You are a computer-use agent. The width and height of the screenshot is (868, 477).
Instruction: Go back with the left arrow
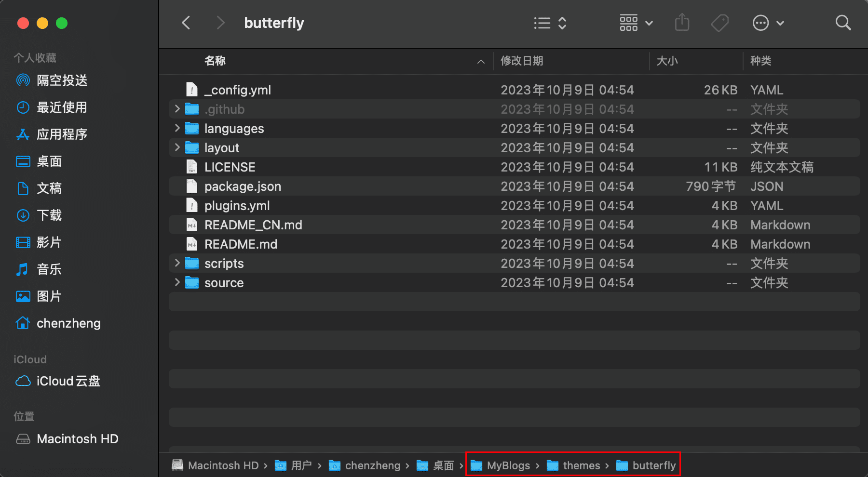pos(186,23)
